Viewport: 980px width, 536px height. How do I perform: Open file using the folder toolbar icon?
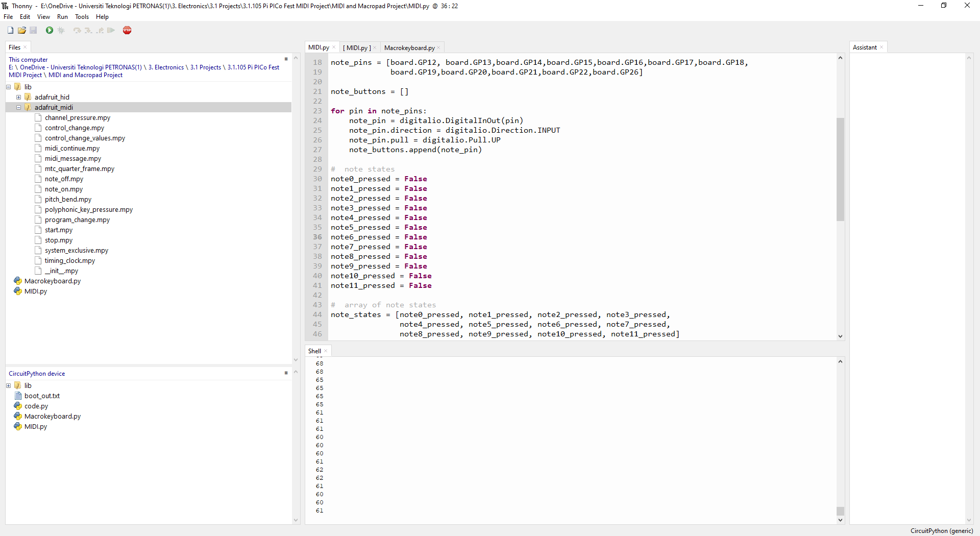(x=21, y=30)
